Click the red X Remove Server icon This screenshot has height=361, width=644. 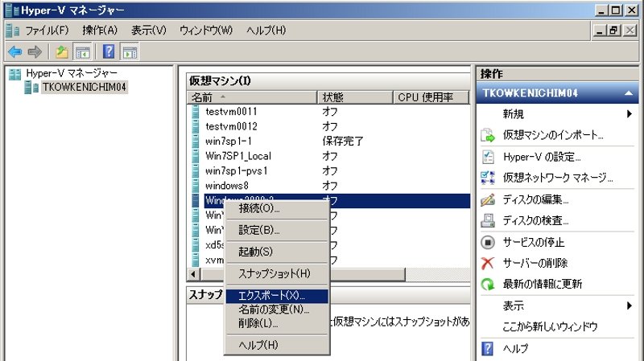coord(488,263)
